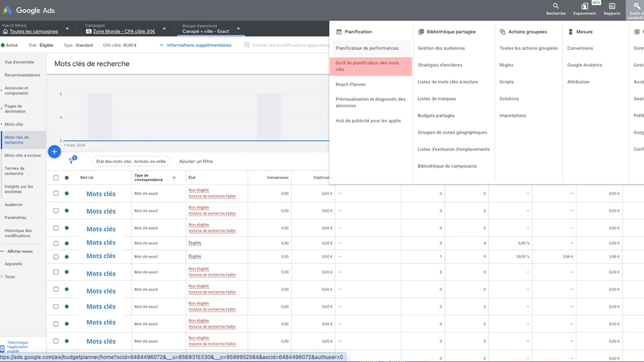Open Scripts under Actions groupées
The height and width of the screenshot is (362, 644).
coord(506,82)
